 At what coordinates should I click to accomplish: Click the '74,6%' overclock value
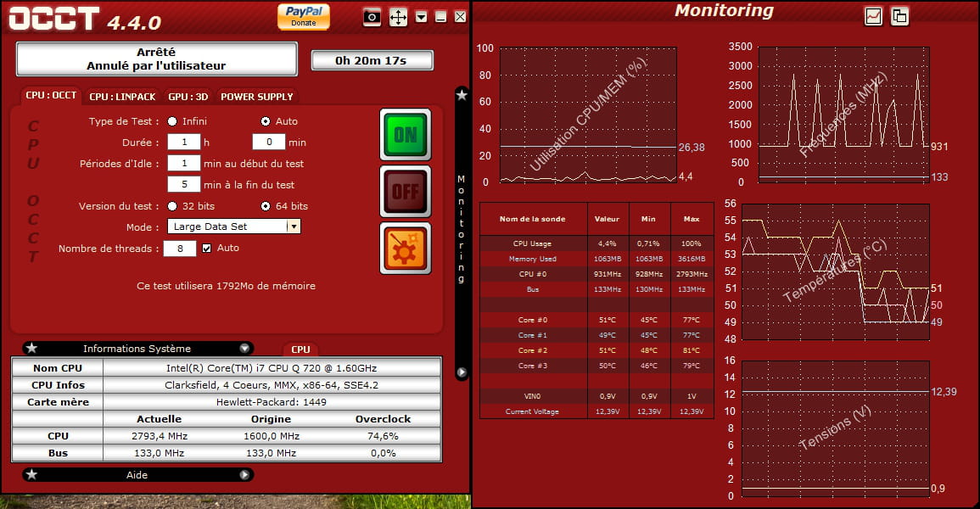pyautogui.click(x=384, y=436)
